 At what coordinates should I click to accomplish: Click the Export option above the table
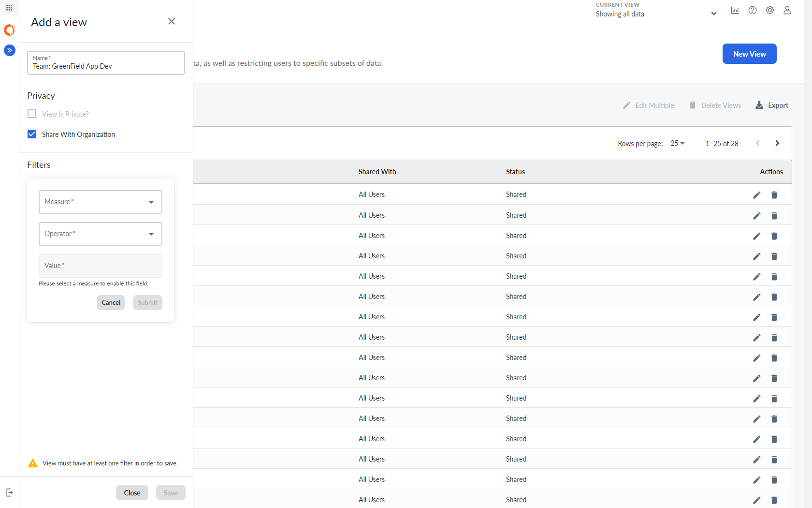pos(771,105)
